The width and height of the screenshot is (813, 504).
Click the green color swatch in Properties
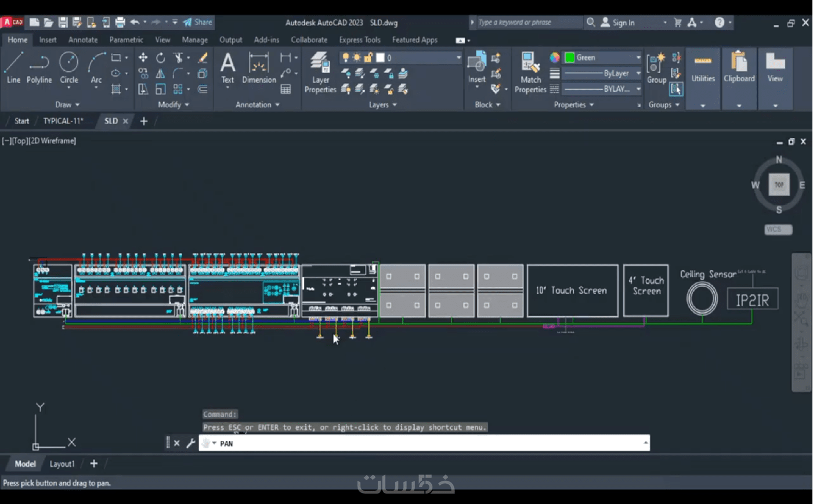tap(570, 57)
